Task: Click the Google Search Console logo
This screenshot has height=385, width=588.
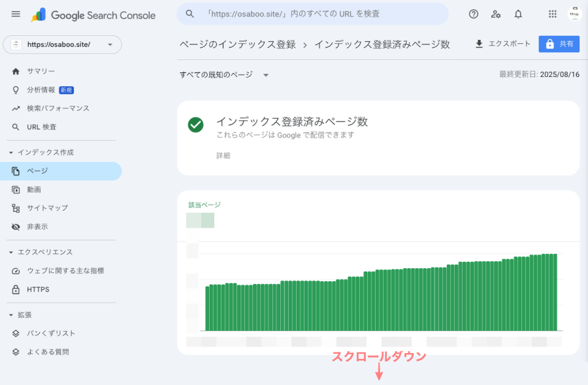Action: point(93,15)
